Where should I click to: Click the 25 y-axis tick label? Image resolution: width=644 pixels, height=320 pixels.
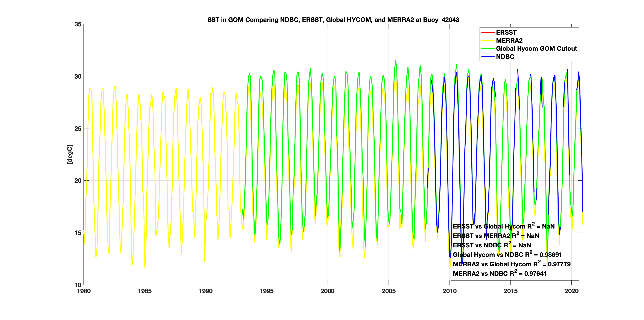click(78, 129)
